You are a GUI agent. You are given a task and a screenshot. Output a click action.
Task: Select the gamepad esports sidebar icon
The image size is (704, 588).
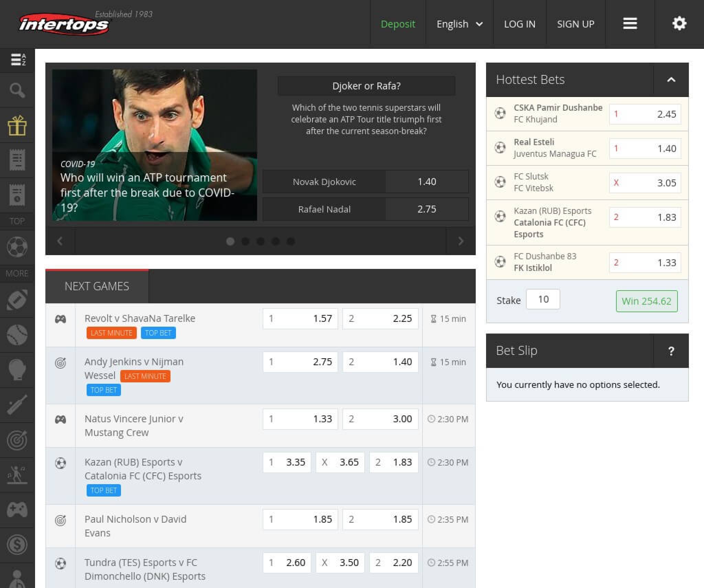pyautogui.click(x=17, y=510)
